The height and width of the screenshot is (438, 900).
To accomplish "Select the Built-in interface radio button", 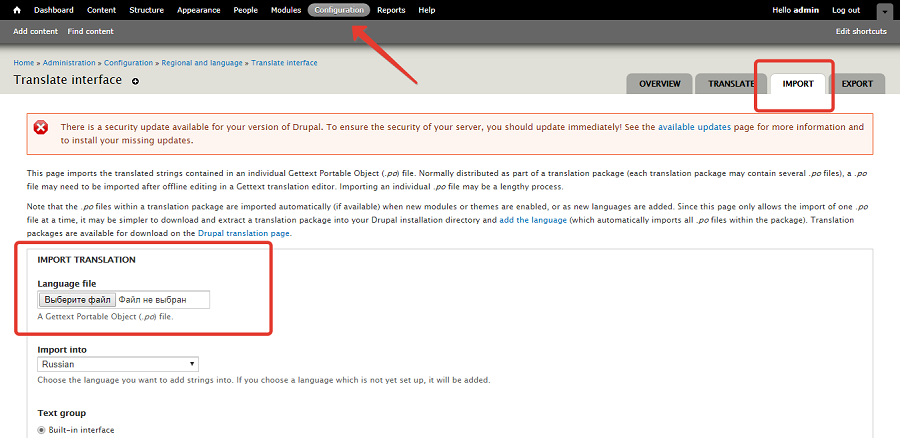I will point(41,430).
